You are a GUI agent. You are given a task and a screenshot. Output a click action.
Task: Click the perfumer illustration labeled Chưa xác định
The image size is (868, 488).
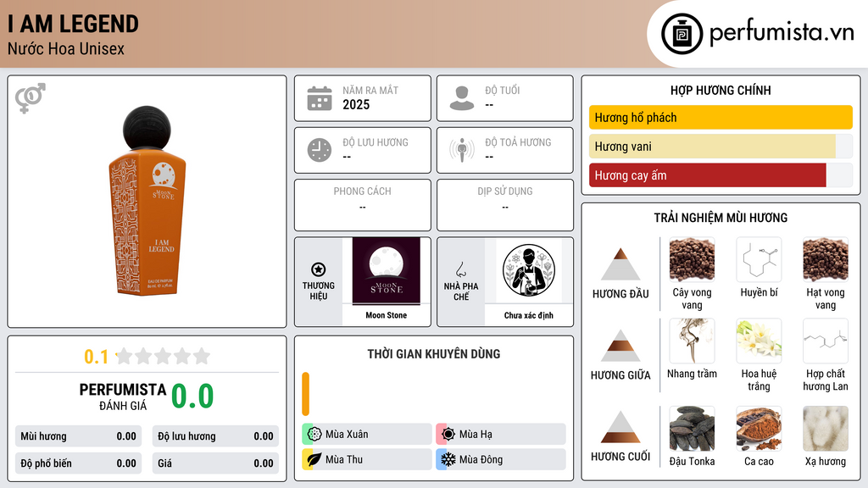[x=529, y=270]
